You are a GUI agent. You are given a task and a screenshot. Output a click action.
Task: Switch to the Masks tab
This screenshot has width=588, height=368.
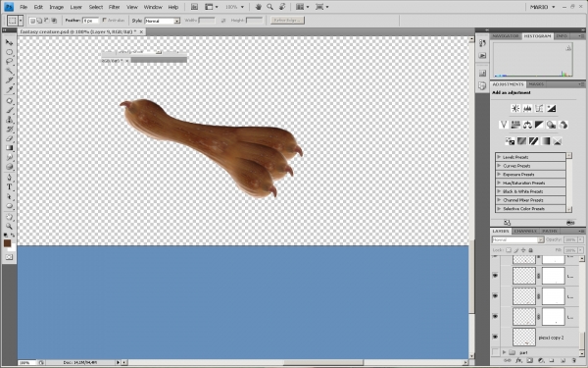(536, 84)
